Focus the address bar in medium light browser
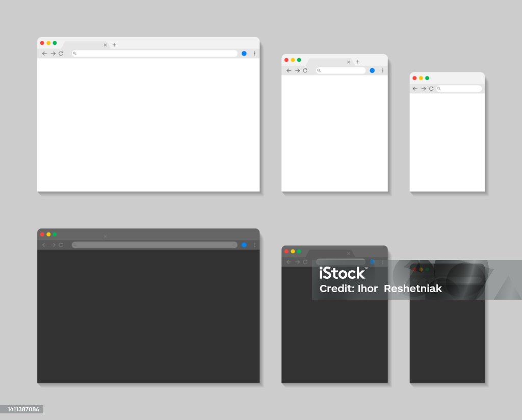This screenshot has width=522, height=420. [341, 70]
